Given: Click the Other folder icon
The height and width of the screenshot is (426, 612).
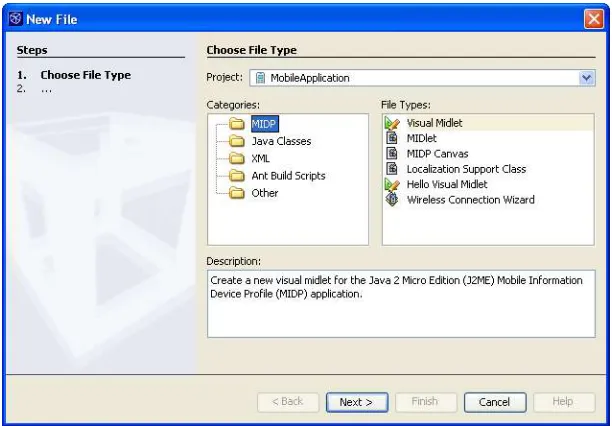Looking at the screenshot, I should pos(237,193).
